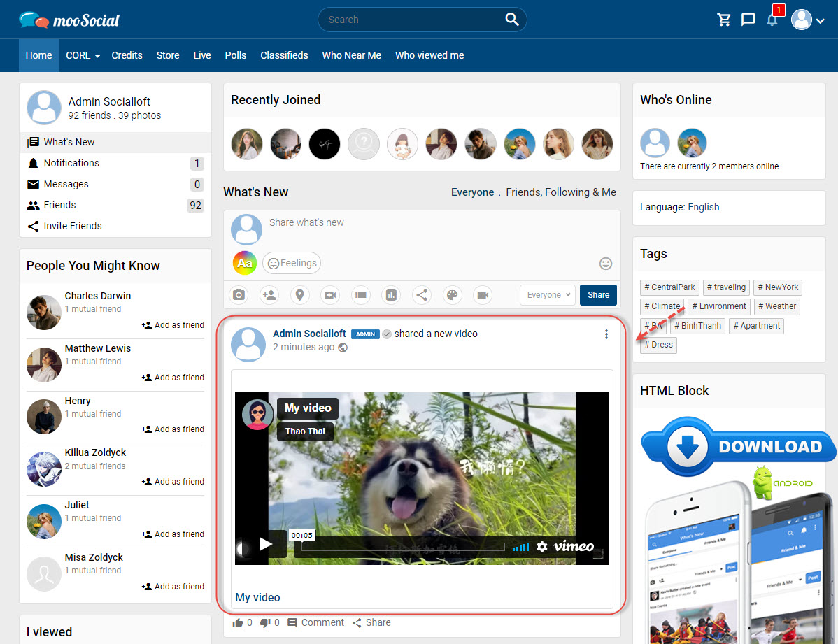Tag friends in the post
The image size is (838, 644).
269,294
